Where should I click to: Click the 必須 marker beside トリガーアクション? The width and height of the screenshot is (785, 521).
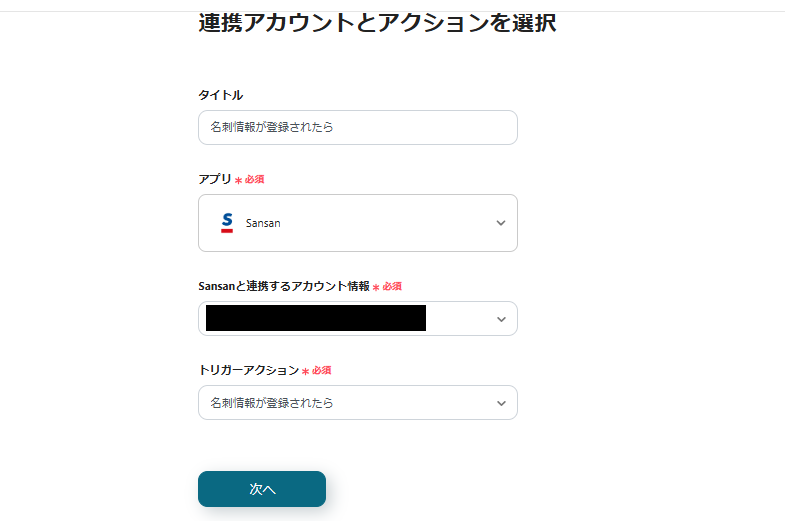click(x=321, y=371)
